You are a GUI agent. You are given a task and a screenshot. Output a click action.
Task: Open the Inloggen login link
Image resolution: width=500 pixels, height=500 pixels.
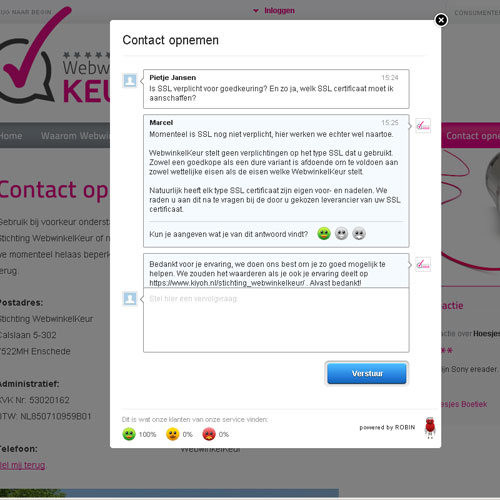pos(279,11)
